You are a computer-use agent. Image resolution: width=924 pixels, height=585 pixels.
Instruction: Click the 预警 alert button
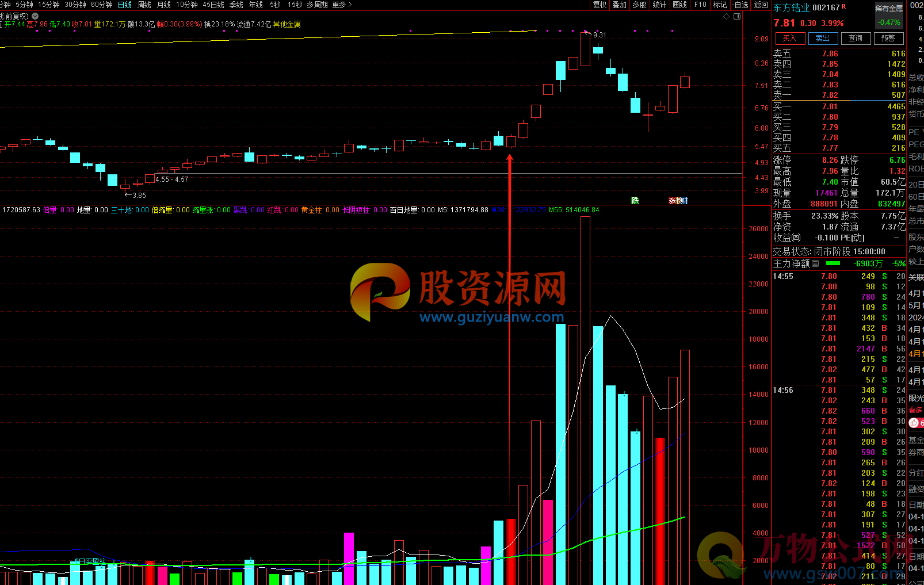pos(888,39)
